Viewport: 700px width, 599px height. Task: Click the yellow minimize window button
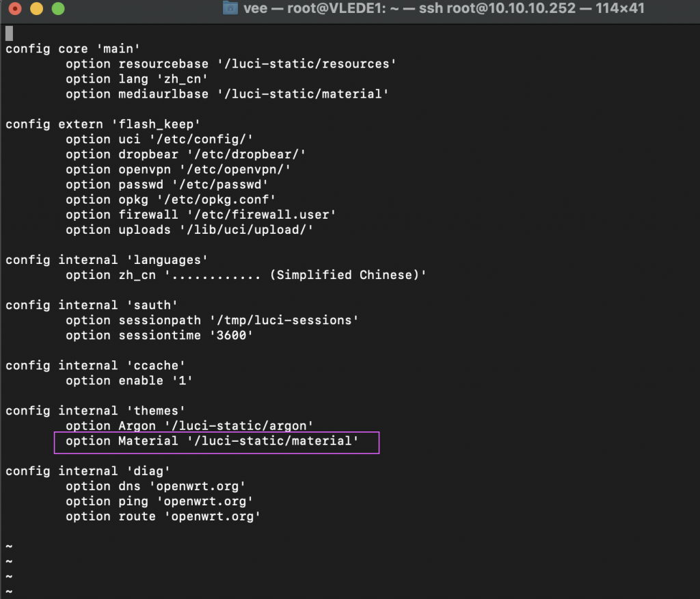[36, 8]
